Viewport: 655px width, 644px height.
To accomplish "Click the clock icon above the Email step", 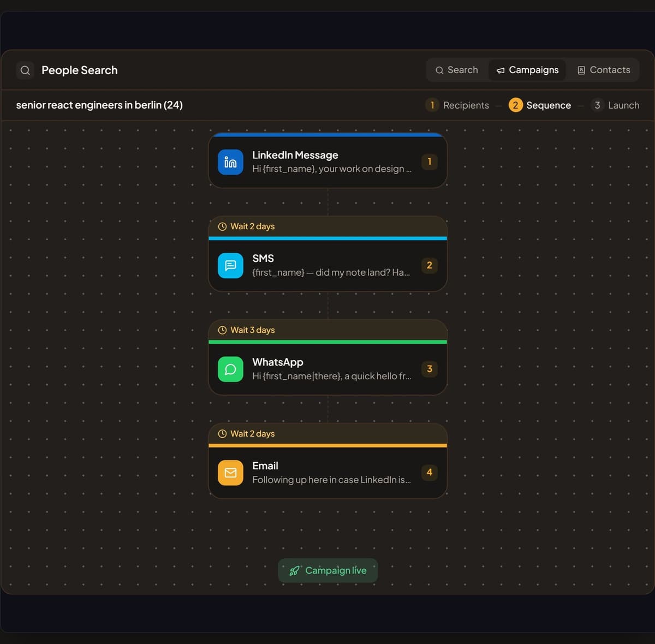I will pos(222,434).
